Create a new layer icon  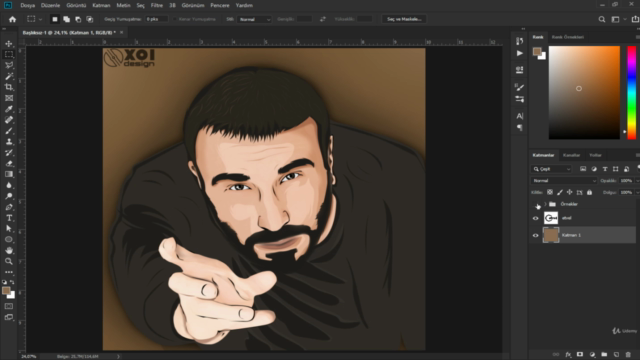click(616, 355)
